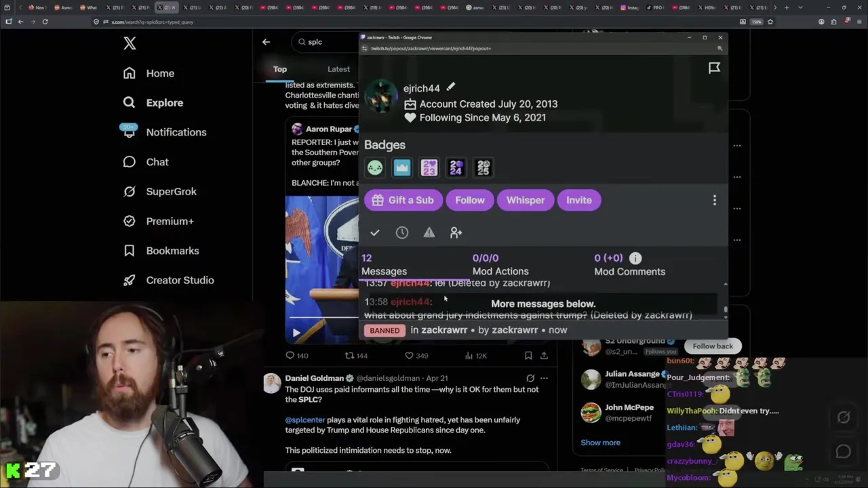Click the clock timeout icon

coord(402,232)
